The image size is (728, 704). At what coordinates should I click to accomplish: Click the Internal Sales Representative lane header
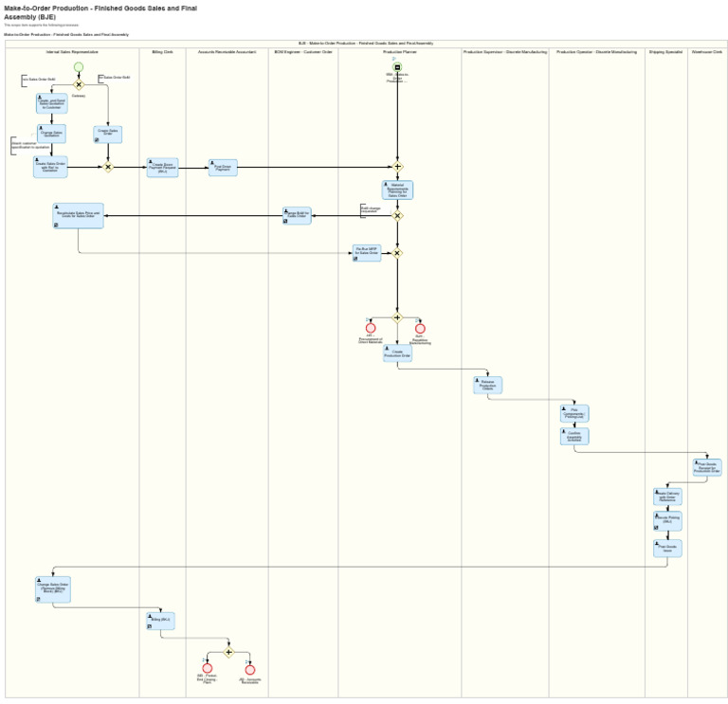72,52
